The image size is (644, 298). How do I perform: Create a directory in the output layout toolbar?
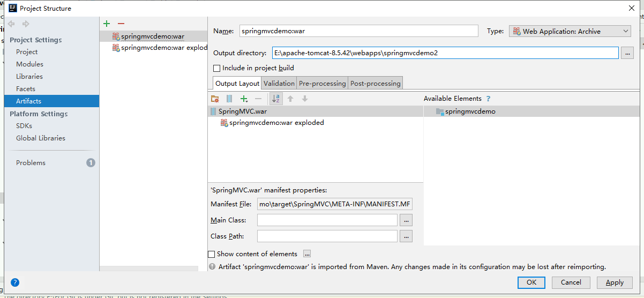pyautogui.click(x=215, y=99)
